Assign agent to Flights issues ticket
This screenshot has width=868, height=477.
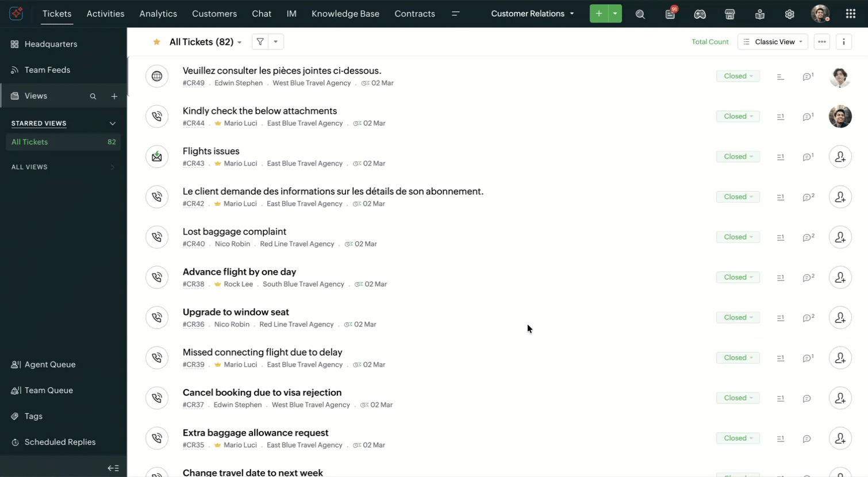pos(840,157)
